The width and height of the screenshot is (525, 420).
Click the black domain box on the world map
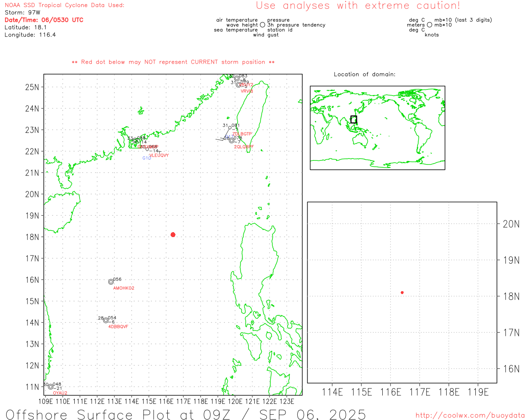pyautogui.click(x=354, y=119)
